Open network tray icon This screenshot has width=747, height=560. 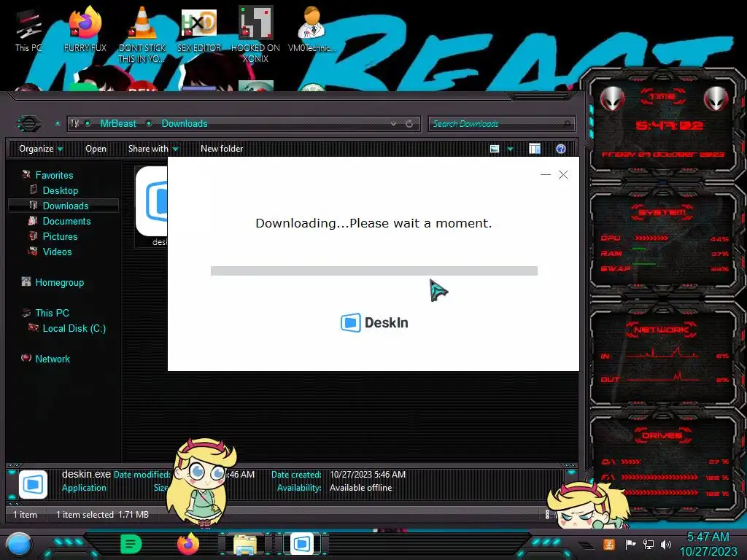649,544
